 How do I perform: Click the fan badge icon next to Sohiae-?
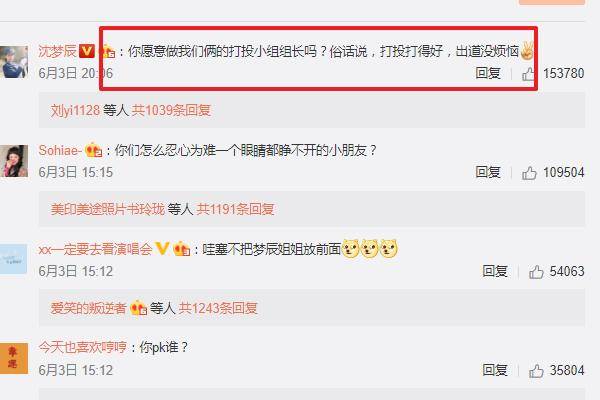pos(94,150)
